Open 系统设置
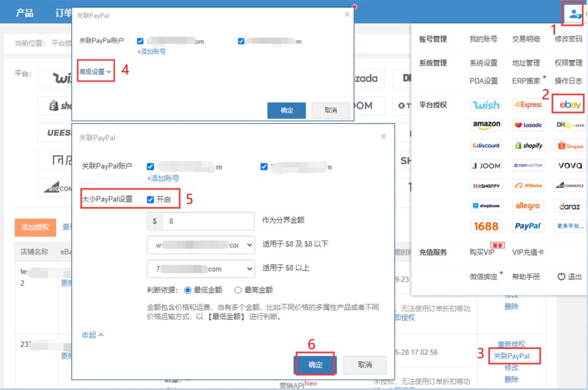 point(484,63)
